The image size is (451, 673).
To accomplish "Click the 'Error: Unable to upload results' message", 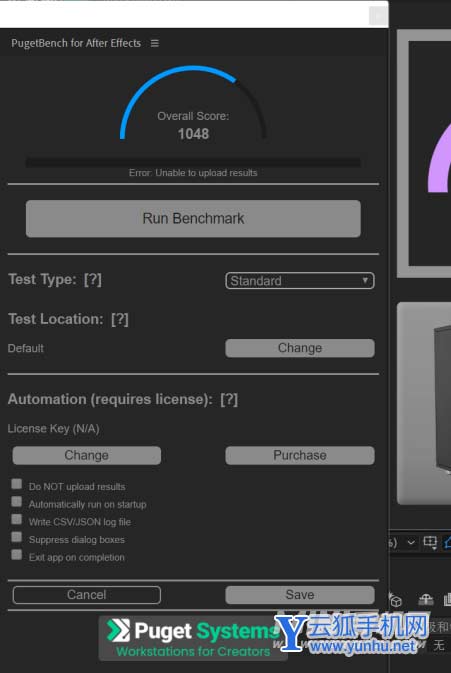I will pos(193,173).
